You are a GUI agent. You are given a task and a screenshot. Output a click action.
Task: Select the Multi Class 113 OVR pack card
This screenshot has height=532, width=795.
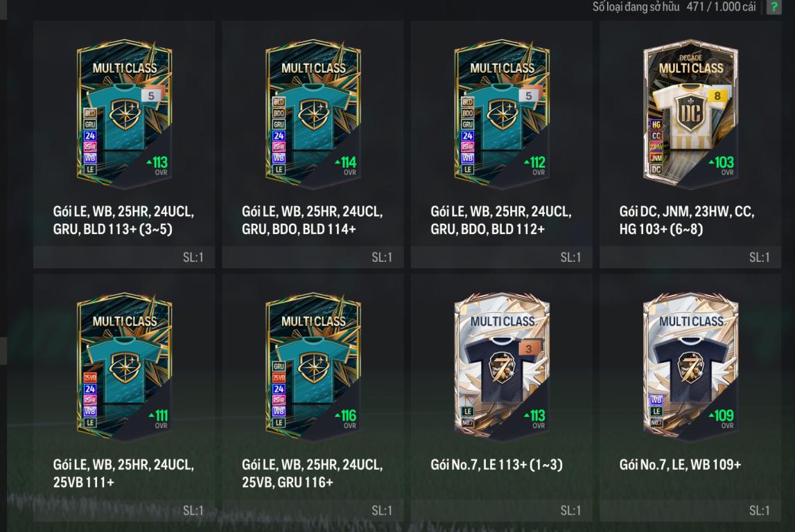pyautogui.click(x=124, y=114)
